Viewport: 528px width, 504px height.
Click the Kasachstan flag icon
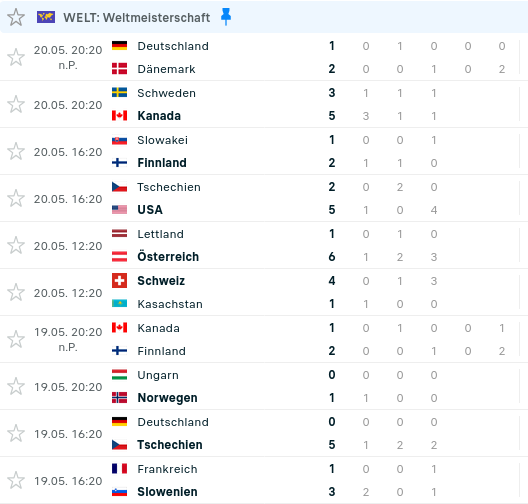pyautogui.click(x=120, y=304)
